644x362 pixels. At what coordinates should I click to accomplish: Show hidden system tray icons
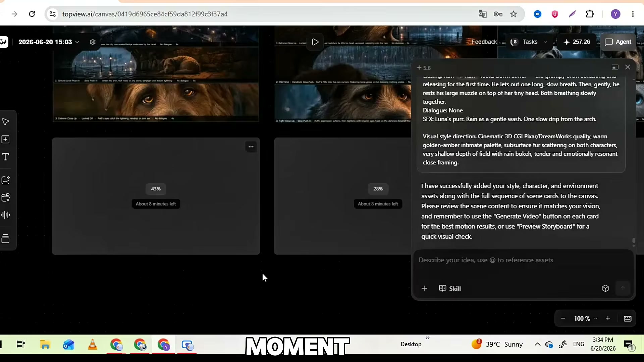click(x=537, y=344)
